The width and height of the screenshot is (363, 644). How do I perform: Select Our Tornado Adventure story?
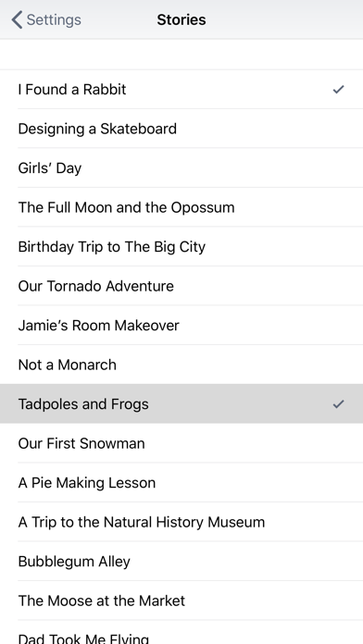[181, 286]
